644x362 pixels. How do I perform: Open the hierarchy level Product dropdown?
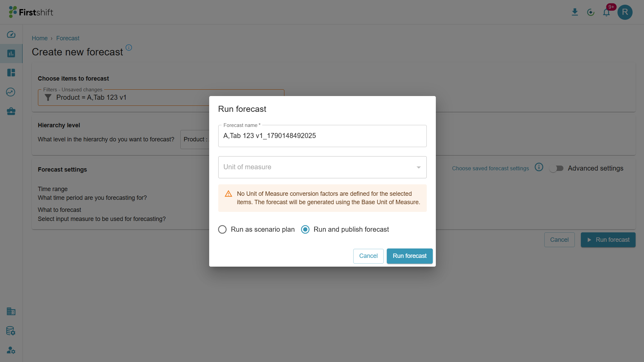195,139
